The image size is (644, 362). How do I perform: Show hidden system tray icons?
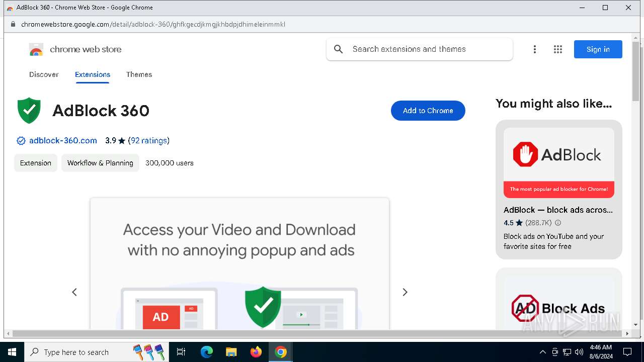pos(542,352)
